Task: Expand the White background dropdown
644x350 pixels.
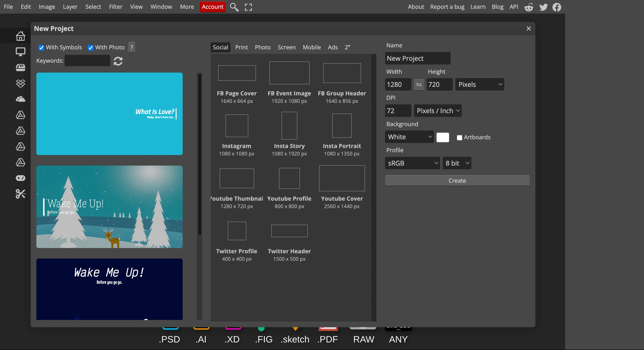Action: (x=409, y=137)
